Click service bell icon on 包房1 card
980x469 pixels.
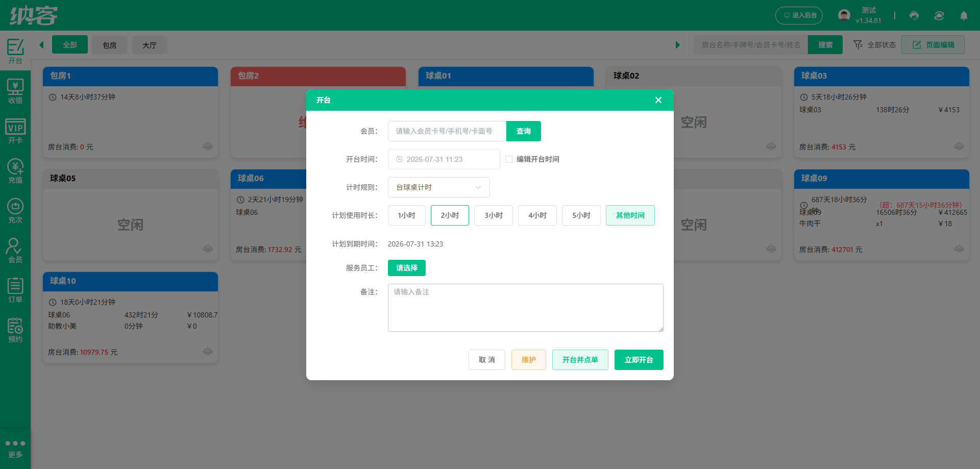click(208, 146)
